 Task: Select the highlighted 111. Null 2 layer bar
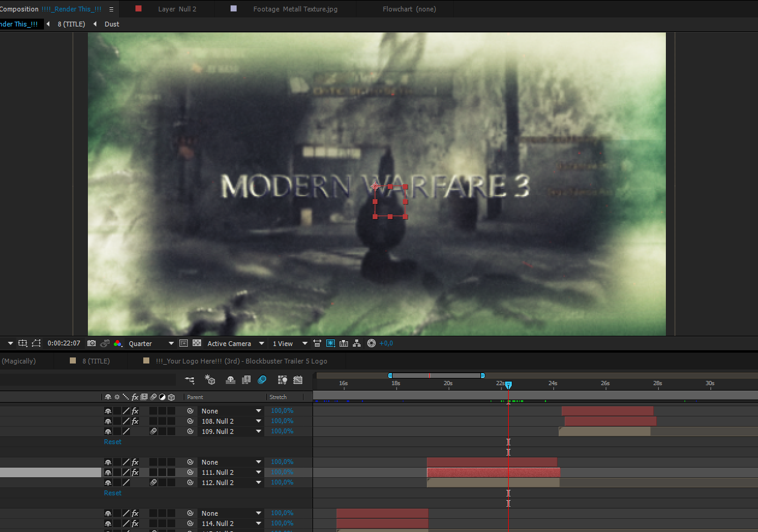494,472
